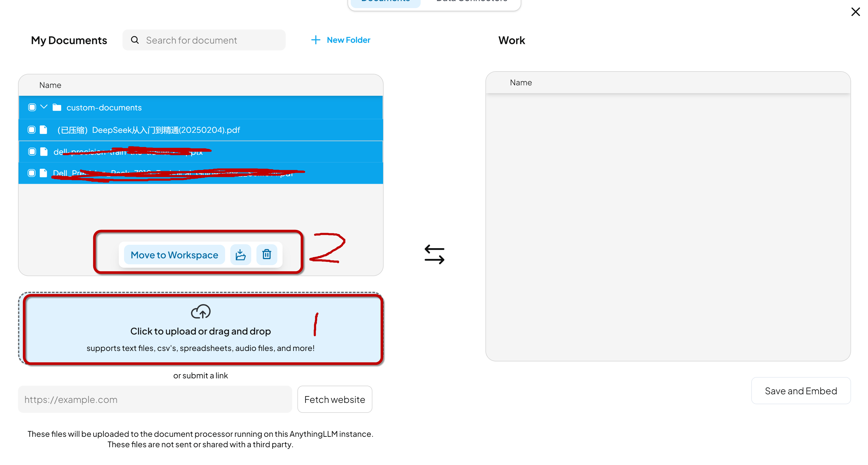Click the delete/trash icon in toolbar
Image resolution: width=868 pixels, height=465 pixels.
point(266,255)
